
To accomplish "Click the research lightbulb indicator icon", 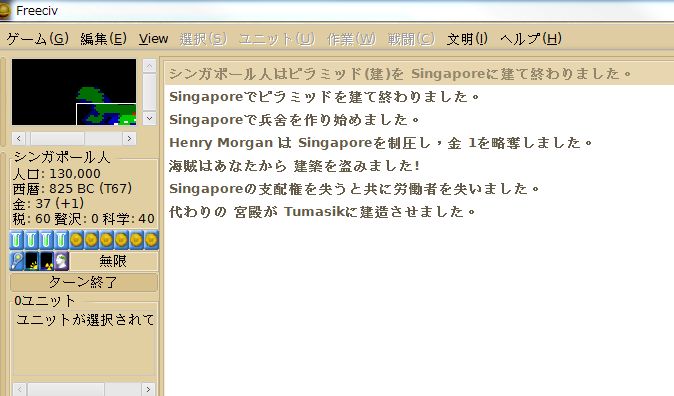I will tap(17, 261).
